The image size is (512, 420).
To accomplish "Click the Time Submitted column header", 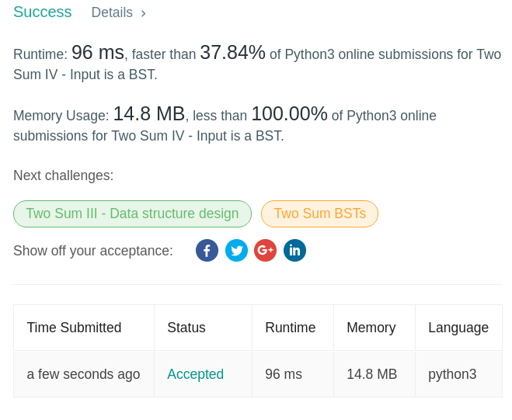I will pos(74,328).
